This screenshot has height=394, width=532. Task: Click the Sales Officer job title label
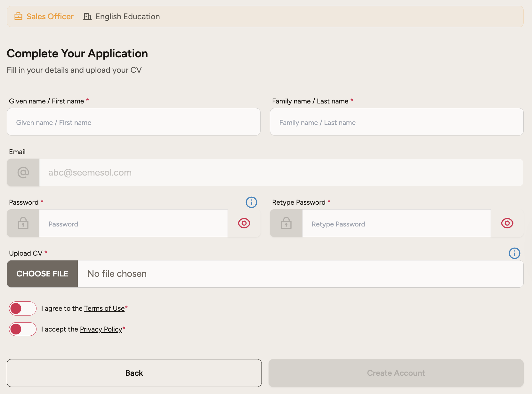[50, 17]
